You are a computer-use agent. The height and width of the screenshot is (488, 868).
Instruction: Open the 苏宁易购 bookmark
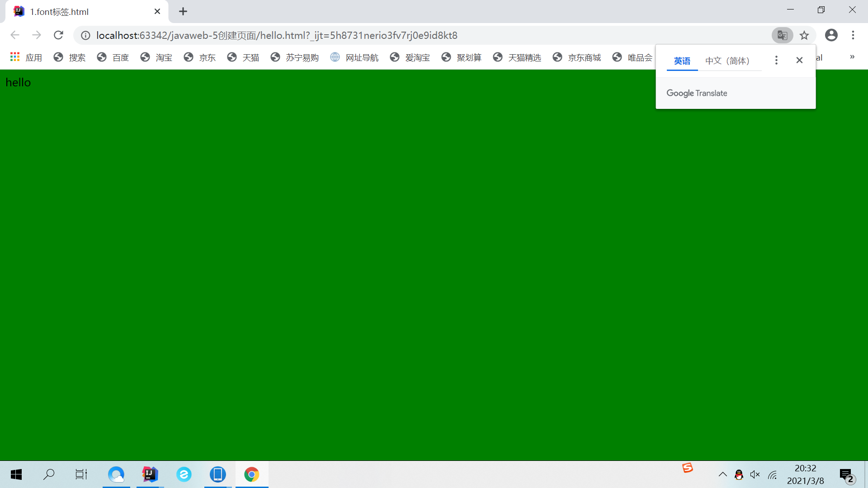[x=295, y=57]
